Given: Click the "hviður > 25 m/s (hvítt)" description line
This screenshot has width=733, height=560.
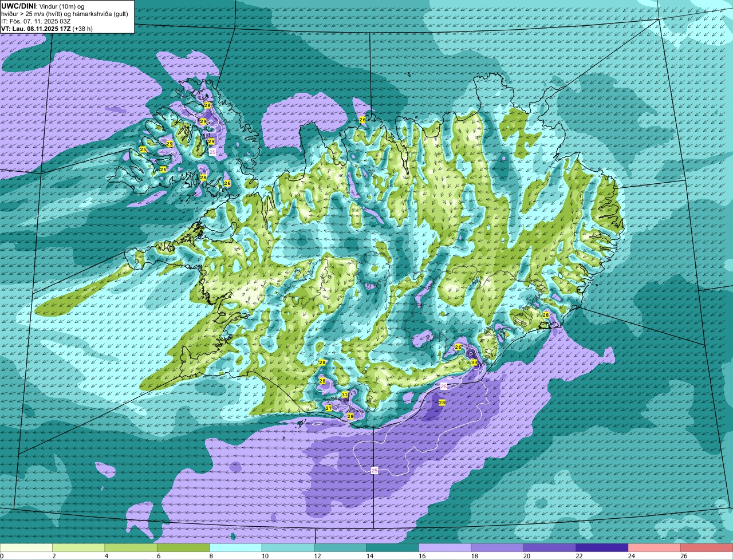Looking at the screenshot, I should (x=66, y=13).
